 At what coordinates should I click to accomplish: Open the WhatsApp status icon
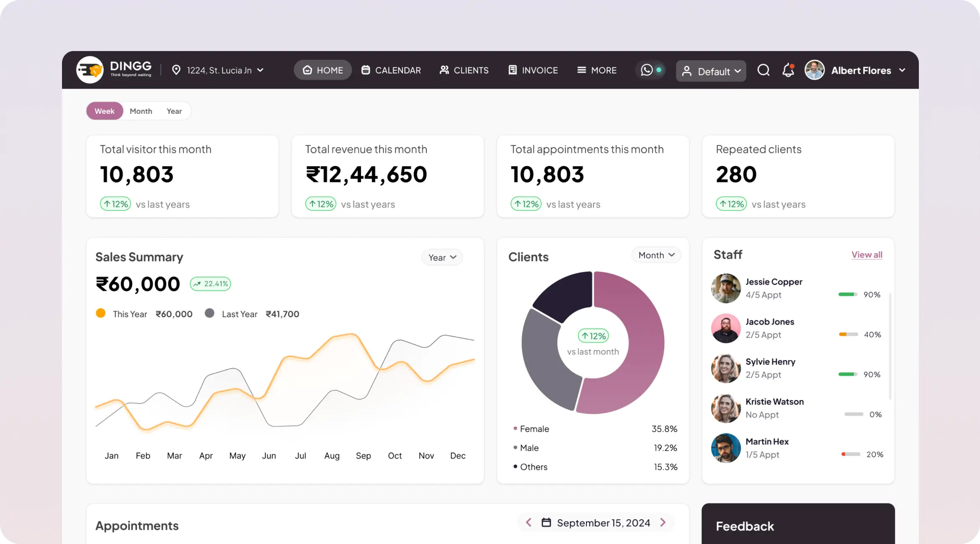coord(647,70)
